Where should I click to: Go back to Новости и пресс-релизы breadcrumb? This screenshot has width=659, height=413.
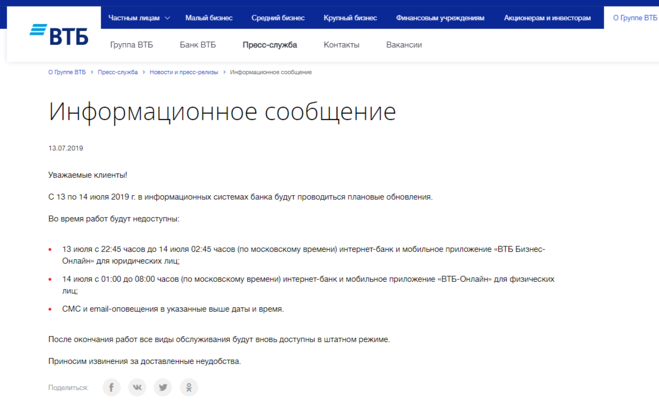(185, 72)
